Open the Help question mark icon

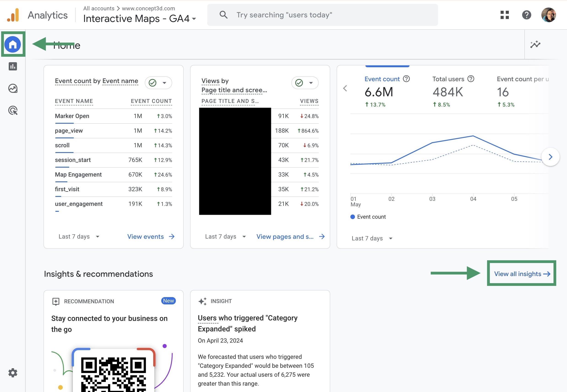[x=527, y=15]
